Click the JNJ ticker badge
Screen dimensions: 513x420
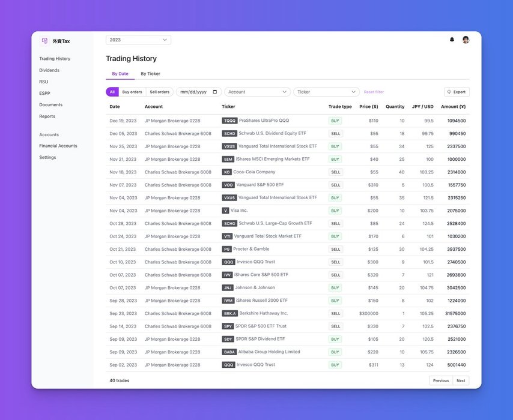228,287
